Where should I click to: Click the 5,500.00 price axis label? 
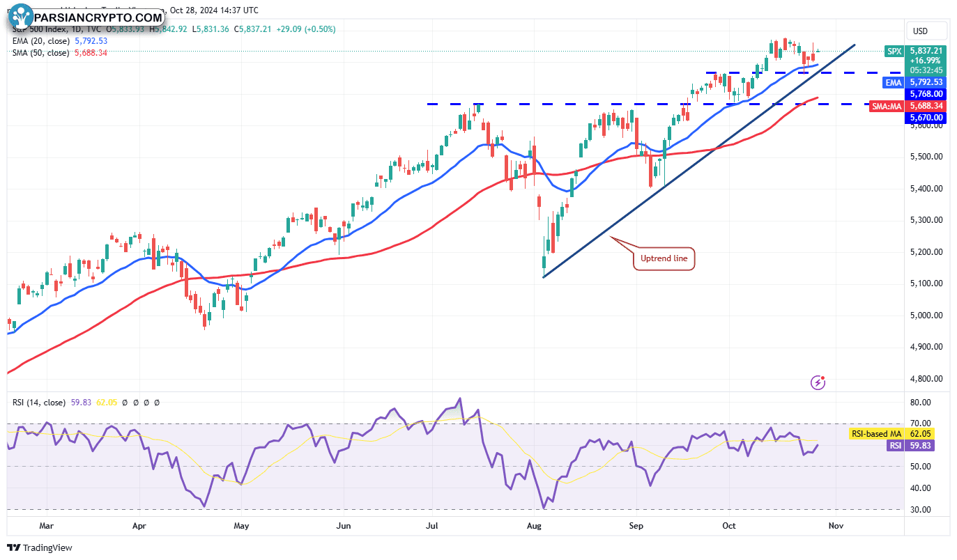(x=928, y=157)
